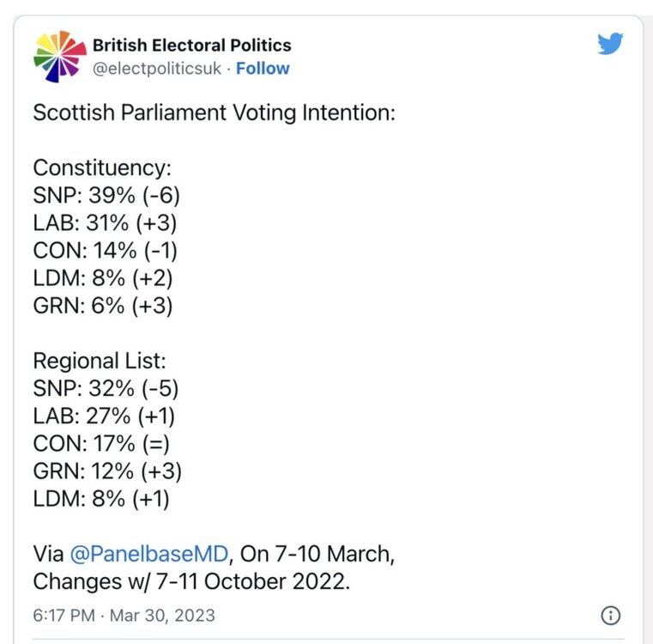Click the Changes w/ 7-11 October 2022 text

pos(191,581)
